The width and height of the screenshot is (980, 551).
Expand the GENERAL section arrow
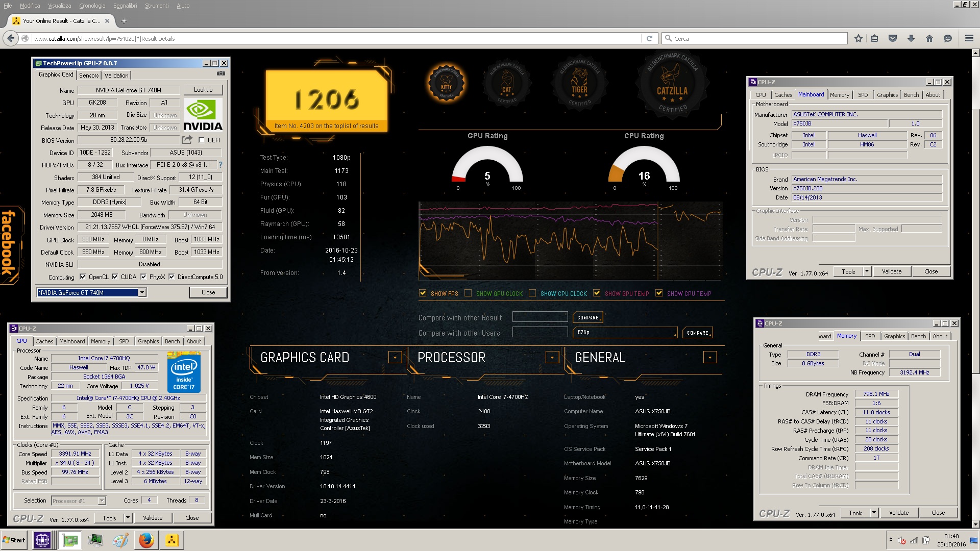tap(710, 357)
